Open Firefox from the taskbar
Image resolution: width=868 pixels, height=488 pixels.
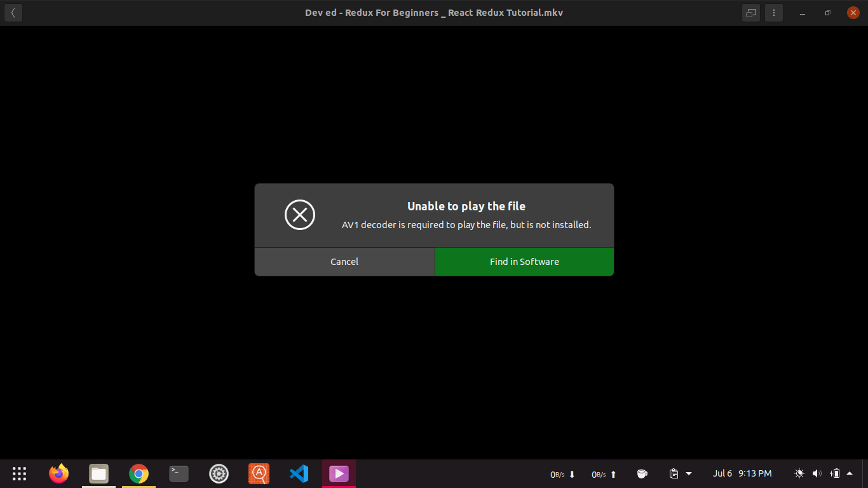tap(59, 473)
